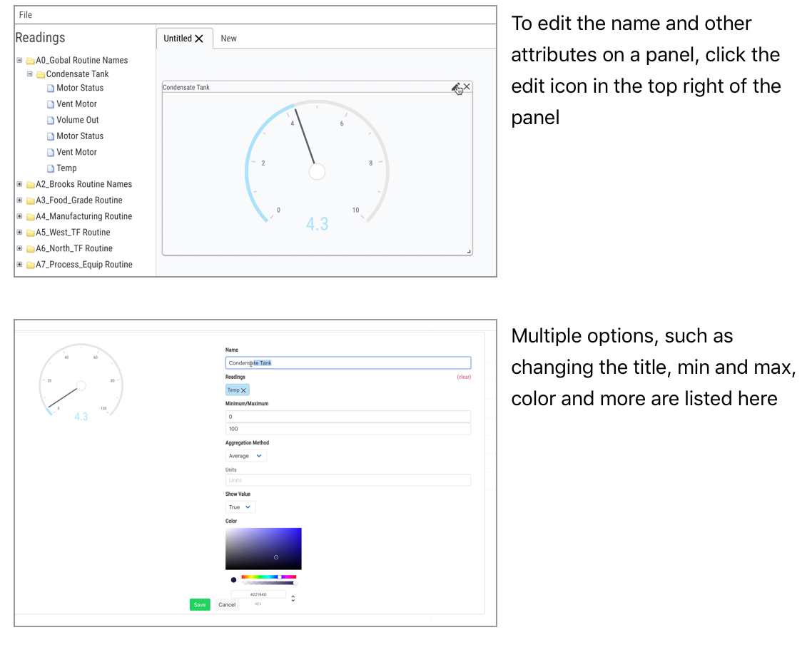
Task: Click the clear link next to Readings
Action: 464,377
